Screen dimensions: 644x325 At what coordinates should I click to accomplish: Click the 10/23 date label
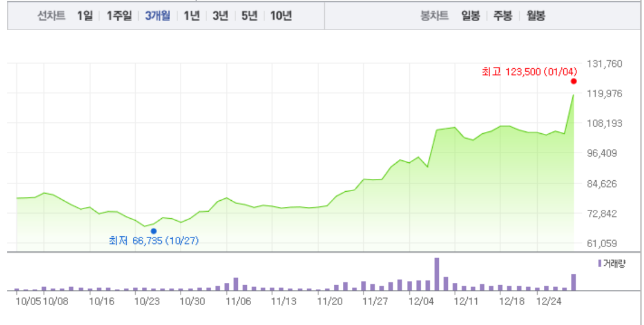[x=147, y=301]
